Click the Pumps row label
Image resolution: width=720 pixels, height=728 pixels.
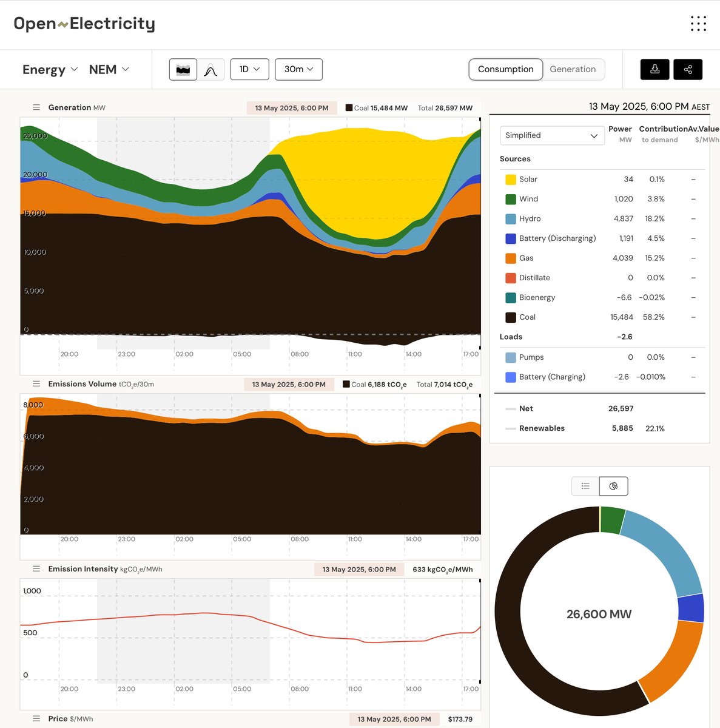point(531,357)
